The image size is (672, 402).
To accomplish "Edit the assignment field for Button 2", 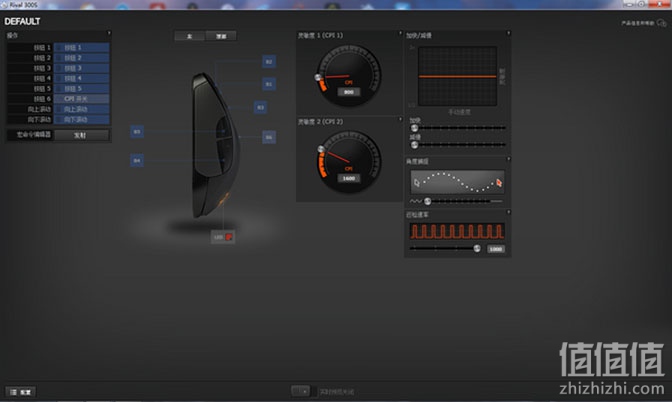I will (x=81, y=58).
